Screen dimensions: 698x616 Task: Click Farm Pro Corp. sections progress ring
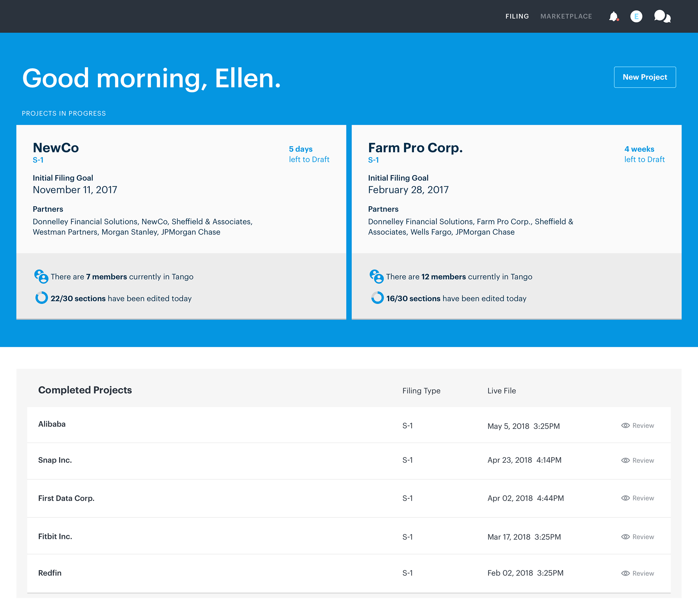(377, 298)
